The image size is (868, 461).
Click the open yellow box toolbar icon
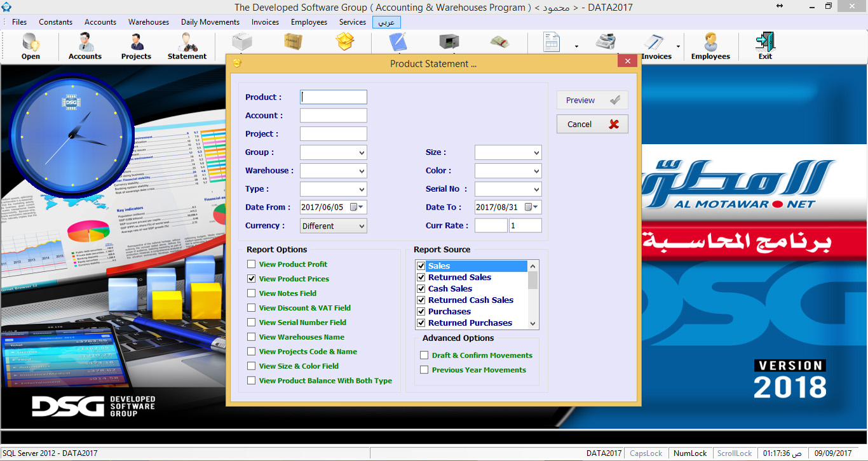(344, 43)
